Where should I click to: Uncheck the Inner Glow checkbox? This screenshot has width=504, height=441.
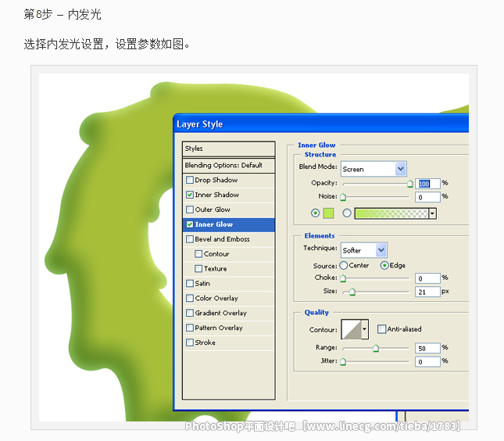(x=190, y=224)
